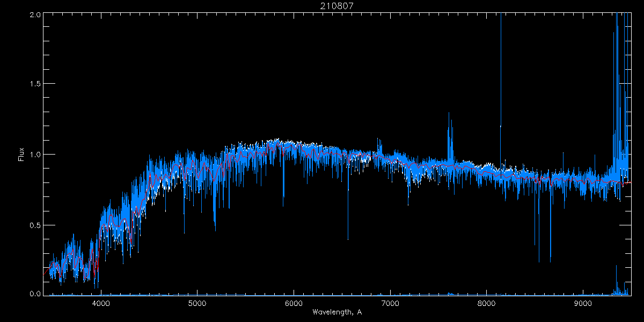Image resolution: width=644 pixels, height=322 pixels.
Task: Click the Flux y-axis label
Action: [21, 155]
